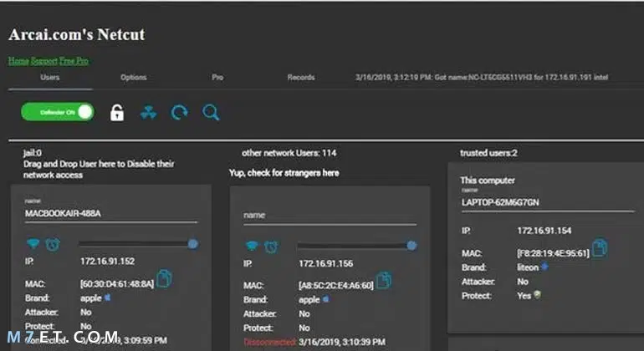The image size is (644, 351).
Task: Click the 'Got name' log message at top
Action: [482, 77]
